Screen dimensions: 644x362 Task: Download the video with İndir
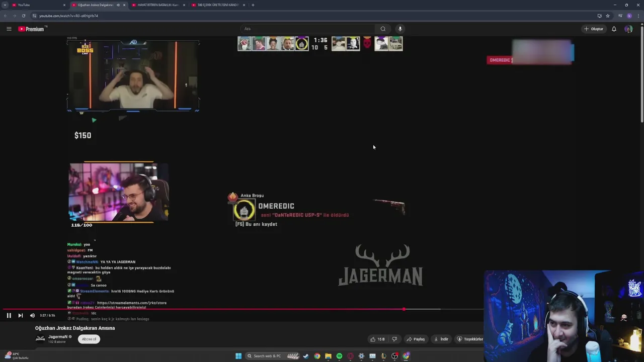click(x=441, y=339)
